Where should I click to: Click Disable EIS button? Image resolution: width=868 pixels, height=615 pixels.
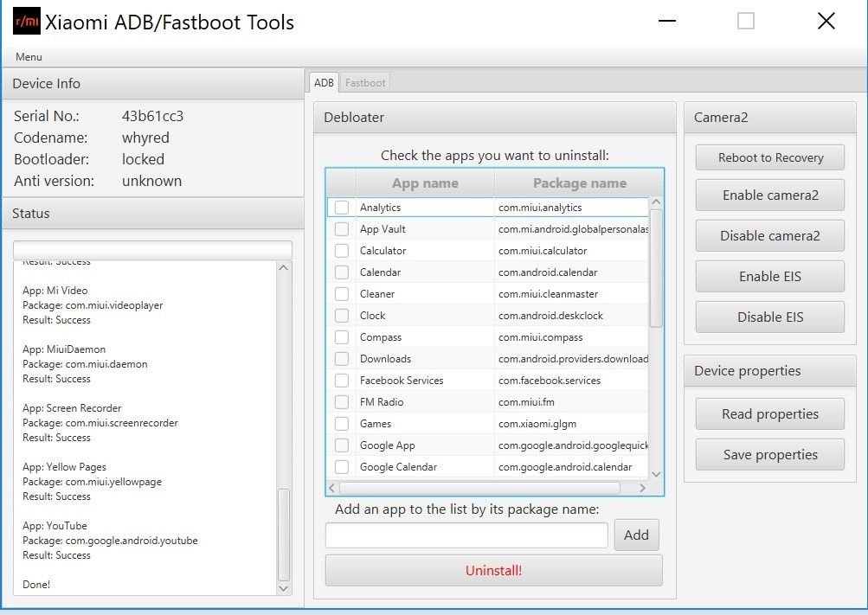pyautogui.click(x=770, y=317)
